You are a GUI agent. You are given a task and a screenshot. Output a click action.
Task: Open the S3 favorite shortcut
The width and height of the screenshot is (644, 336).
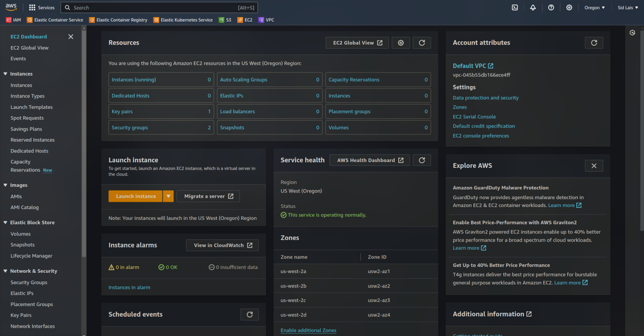point(225,20)
